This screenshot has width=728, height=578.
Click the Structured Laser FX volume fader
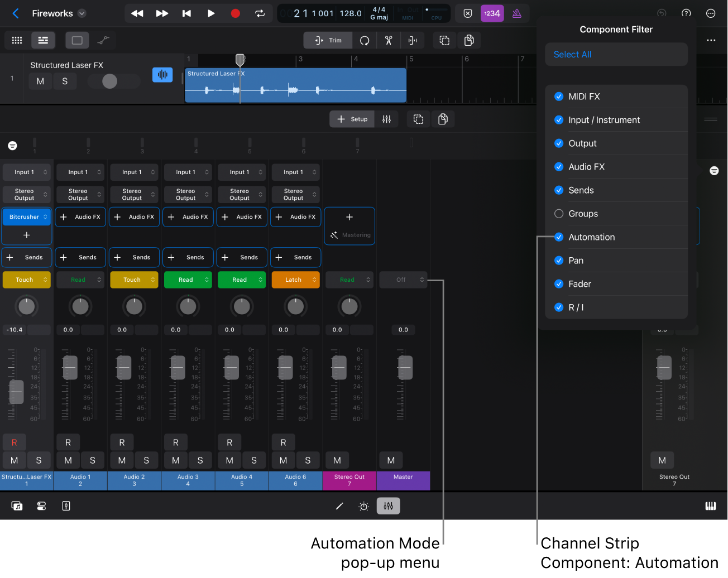[x=17, y=392]
